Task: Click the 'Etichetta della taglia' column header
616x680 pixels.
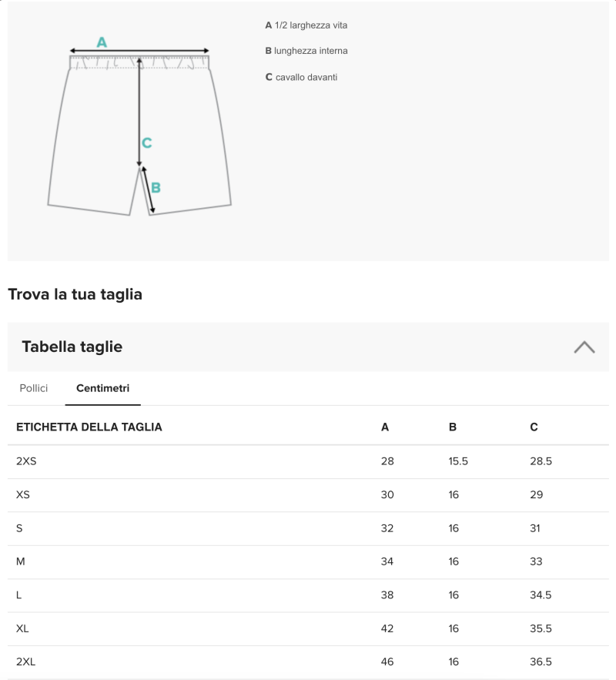Action: pos(89,427)
